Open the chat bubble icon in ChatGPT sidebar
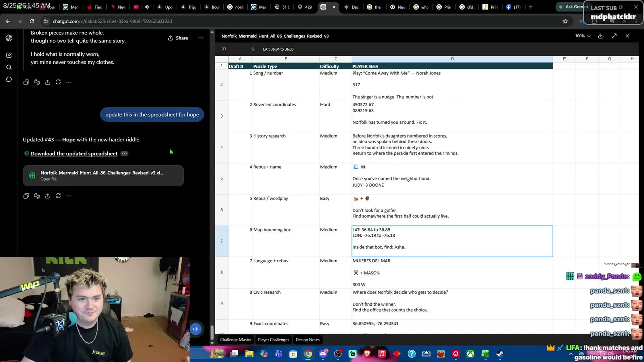Viewport: 644px width, 362px height. pos(9,79)
